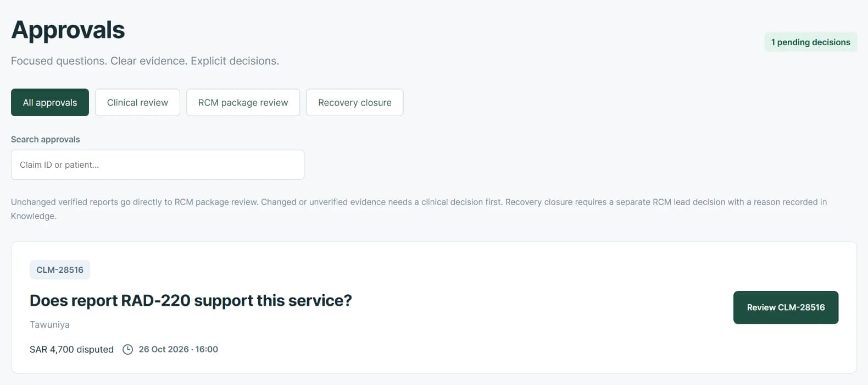Select the SAR 4,700 disputed amount
This screenshot has height=385, width=868.
tap(71, 349)
